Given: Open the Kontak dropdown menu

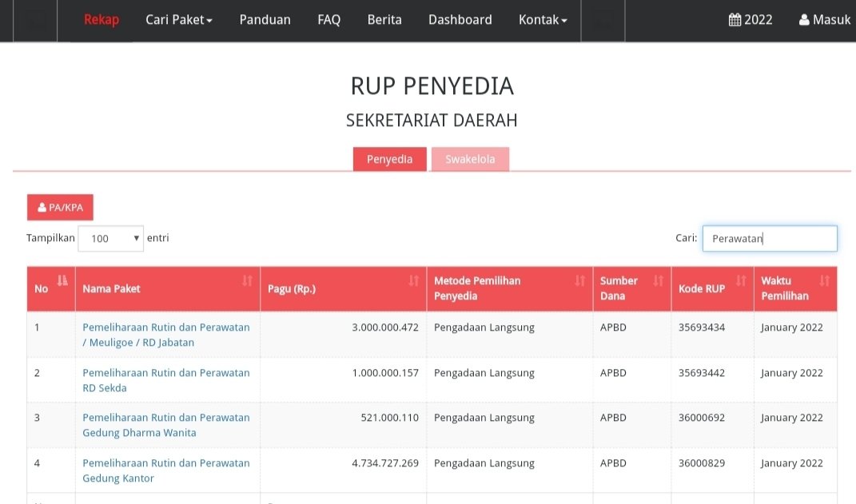Looking at the screenshot, I should pyautogui.click(x=543, y=20).
